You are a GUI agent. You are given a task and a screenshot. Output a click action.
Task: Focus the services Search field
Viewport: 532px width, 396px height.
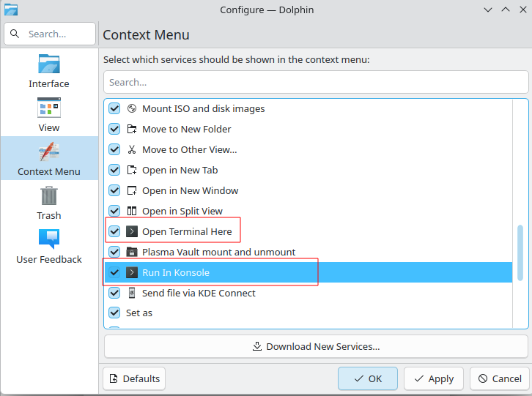pos(316,82)
